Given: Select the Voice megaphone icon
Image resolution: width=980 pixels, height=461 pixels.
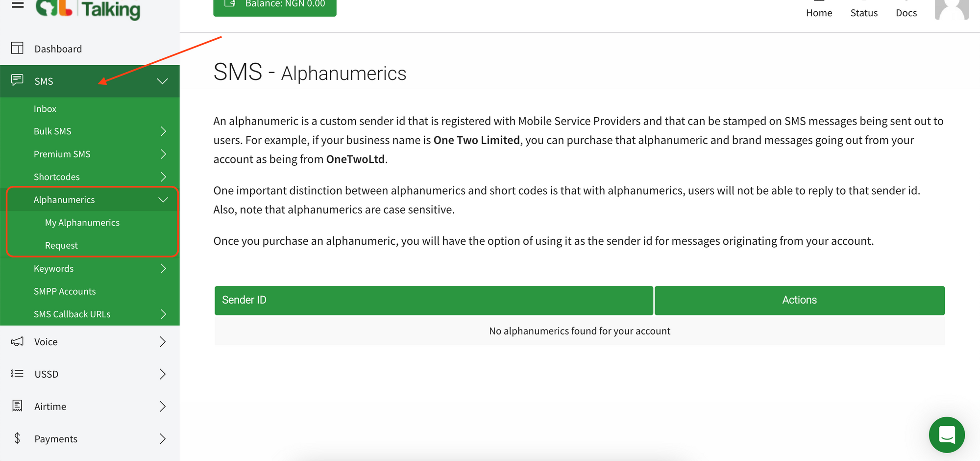Looking at the screenshot, I should [17, 341].
